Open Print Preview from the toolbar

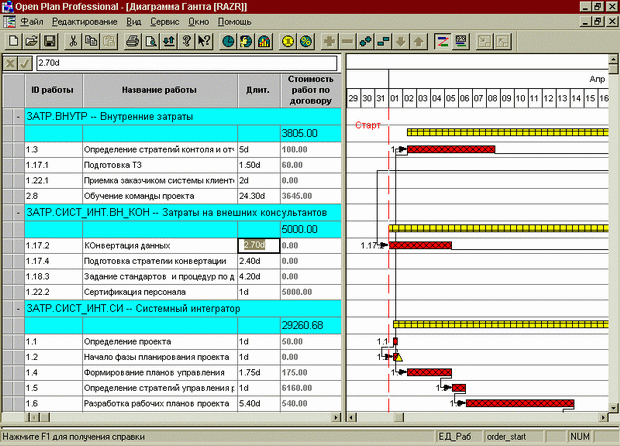pyautogui.click(x=150, y=41)
